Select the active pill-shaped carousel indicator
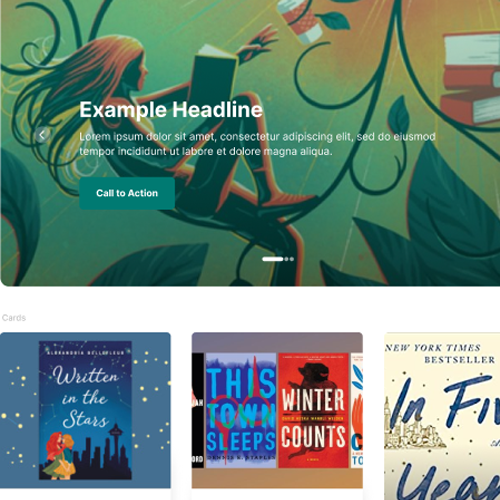 273,259
